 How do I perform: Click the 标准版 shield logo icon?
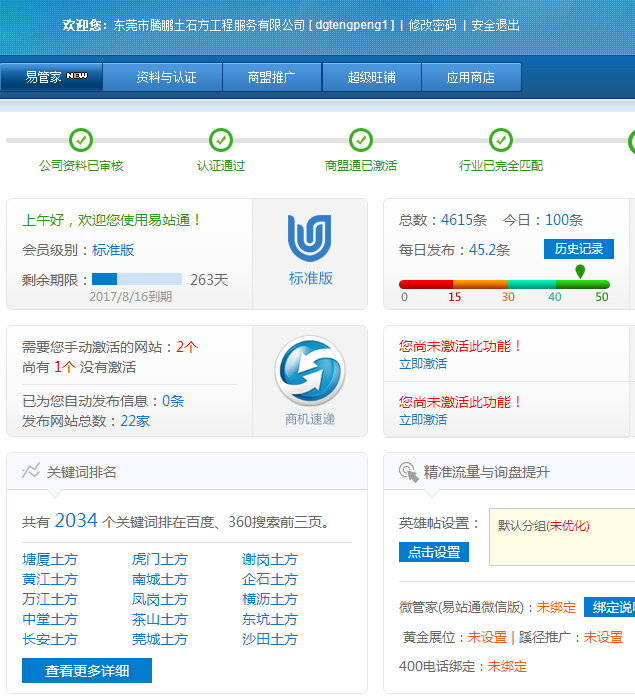click(x=309, y=239)
